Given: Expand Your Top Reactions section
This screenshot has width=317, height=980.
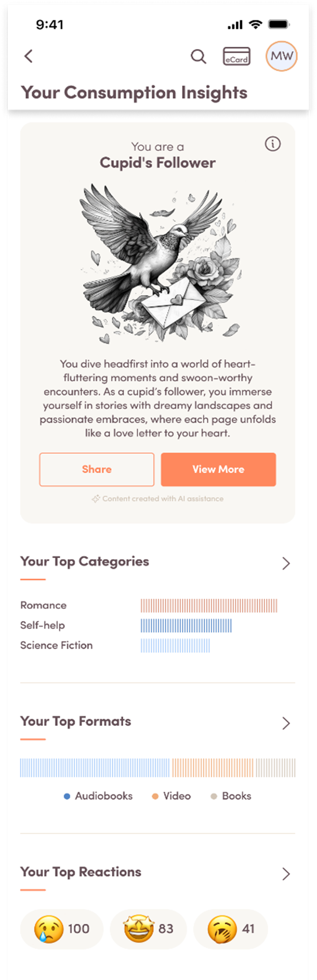Looking at the screenshot, I should [x=286, y=873].
